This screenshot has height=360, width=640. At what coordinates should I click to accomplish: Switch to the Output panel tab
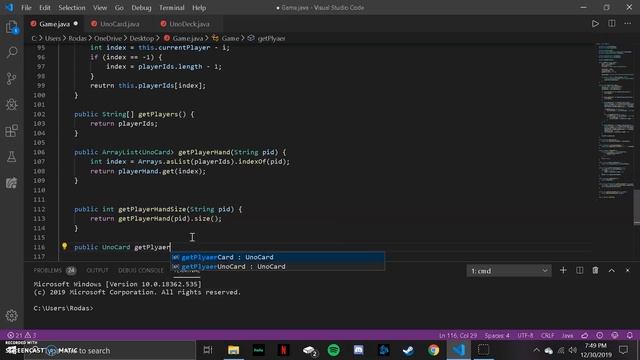pos(97,270)
